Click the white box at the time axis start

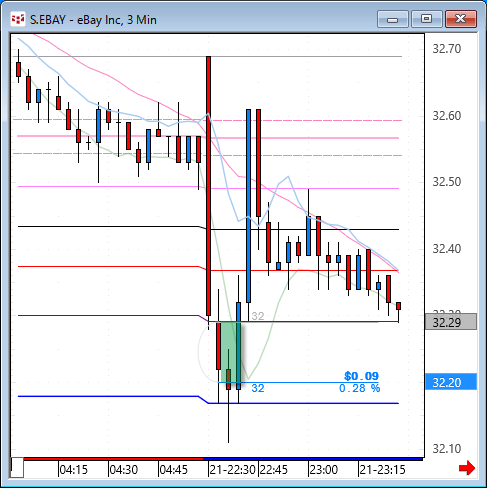click(17, 467)
